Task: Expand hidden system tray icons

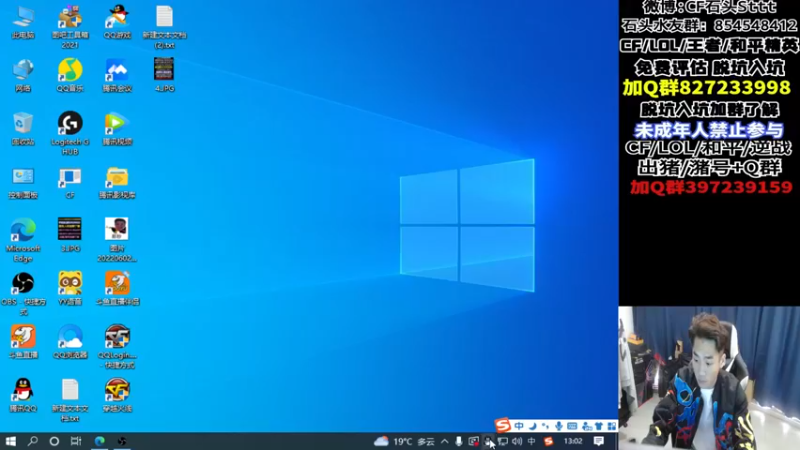Action: [x=444, y=441]
